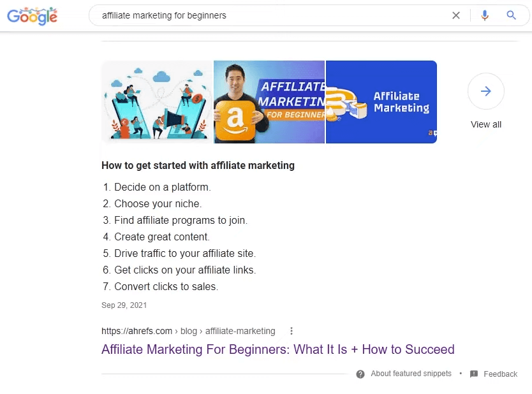The height and width of the screenshot is (394, 532).
Task: Open the three-dot menu beside ahrefs URL
Action: click(291, 331)
